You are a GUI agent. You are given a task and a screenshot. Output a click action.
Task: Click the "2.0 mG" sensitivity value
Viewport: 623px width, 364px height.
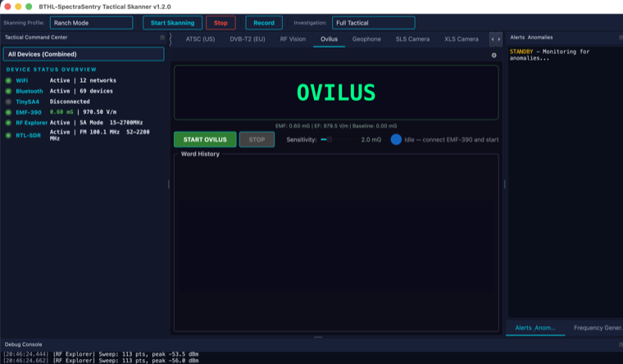coord(371,139)
